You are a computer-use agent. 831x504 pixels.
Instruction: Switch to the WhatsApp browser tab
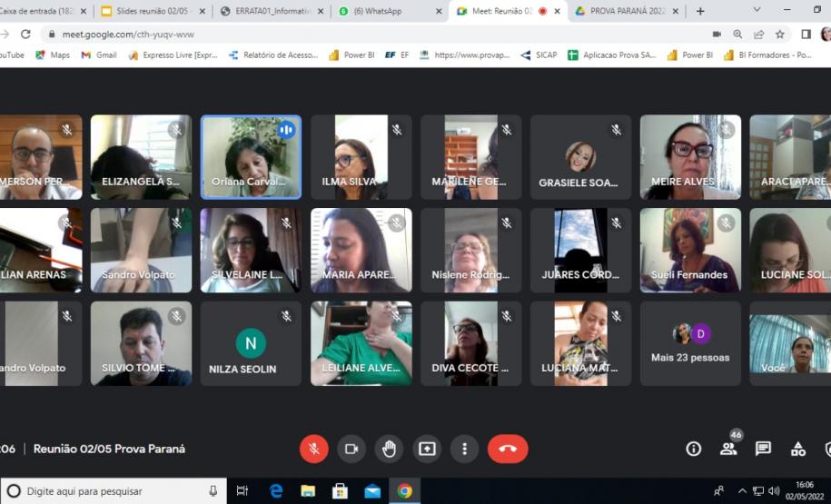click(x=388, y=11)
